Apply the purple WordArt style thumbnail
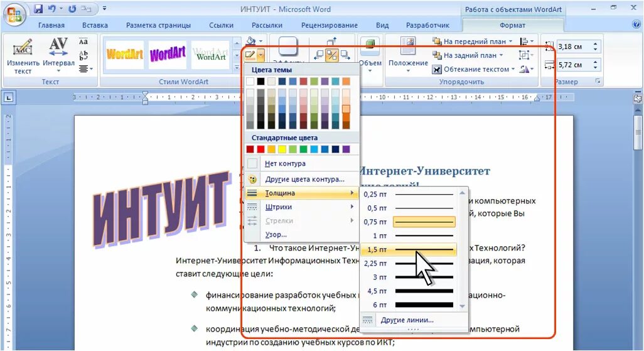This screenshot has height=351, width=644. click(x=168, y=54)
